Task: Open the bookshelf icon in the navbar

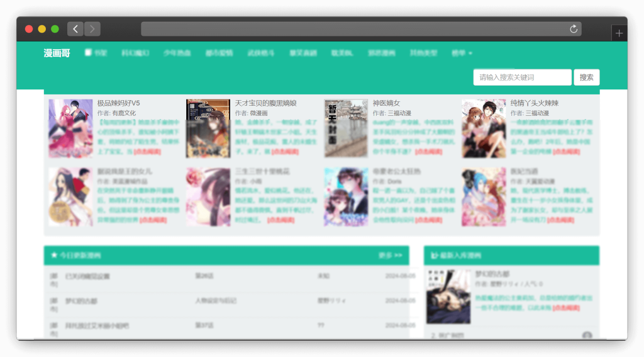Action: [88, 52]
